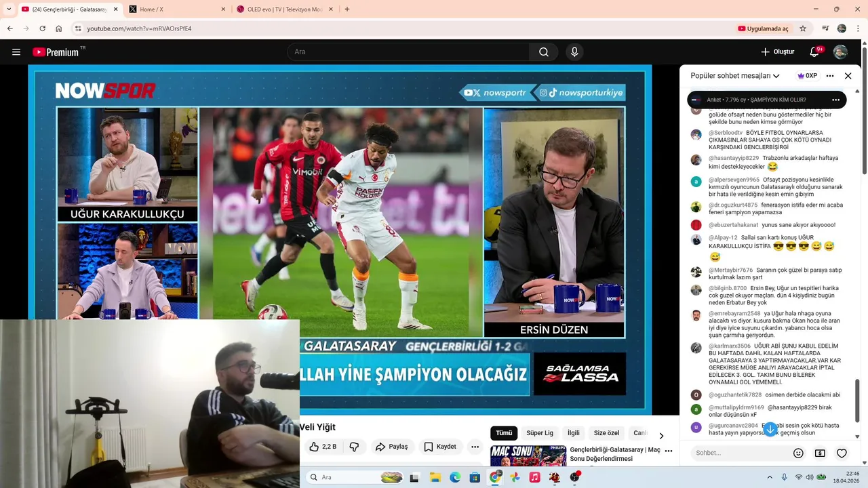Open the 0XP points badge in chat
868x488 pixels.
click(x=807, y=76)
